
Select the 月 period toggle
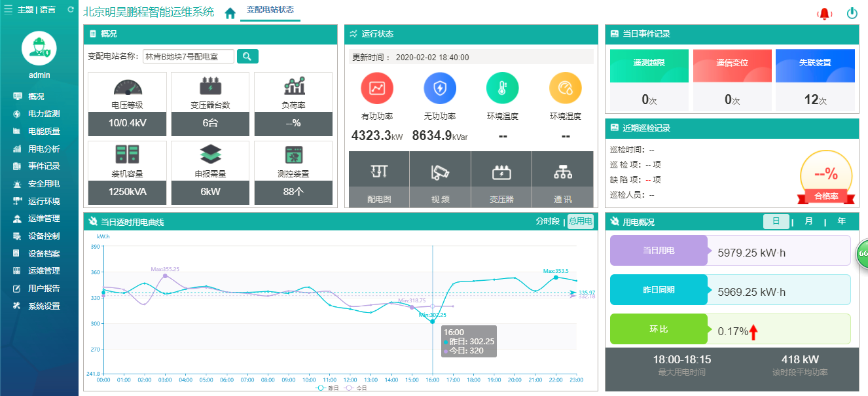[x=809, y=221]
